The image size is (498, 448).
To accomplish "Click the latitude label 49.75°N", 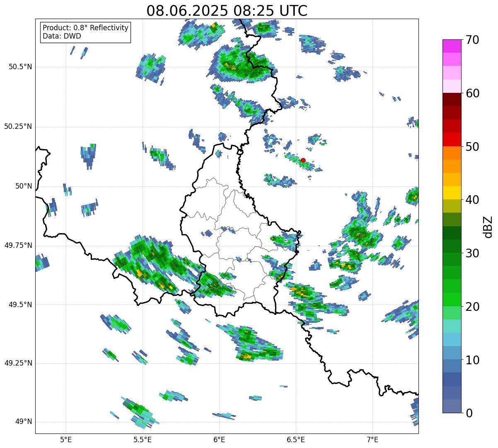I will (x=18, y=245).
